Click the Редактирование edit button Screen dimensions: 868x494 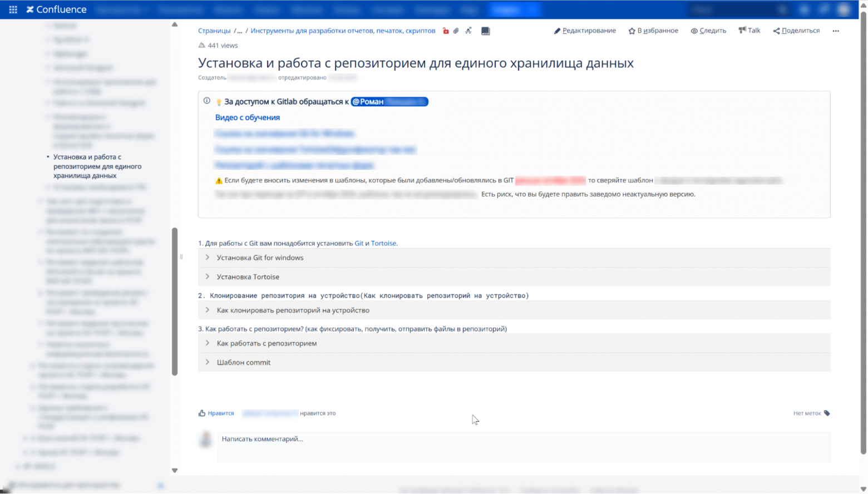[585, 31]
